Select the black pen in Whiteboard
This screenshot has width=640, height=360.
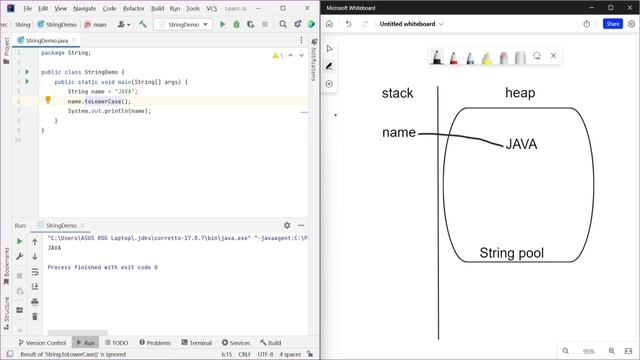(437, 57)
